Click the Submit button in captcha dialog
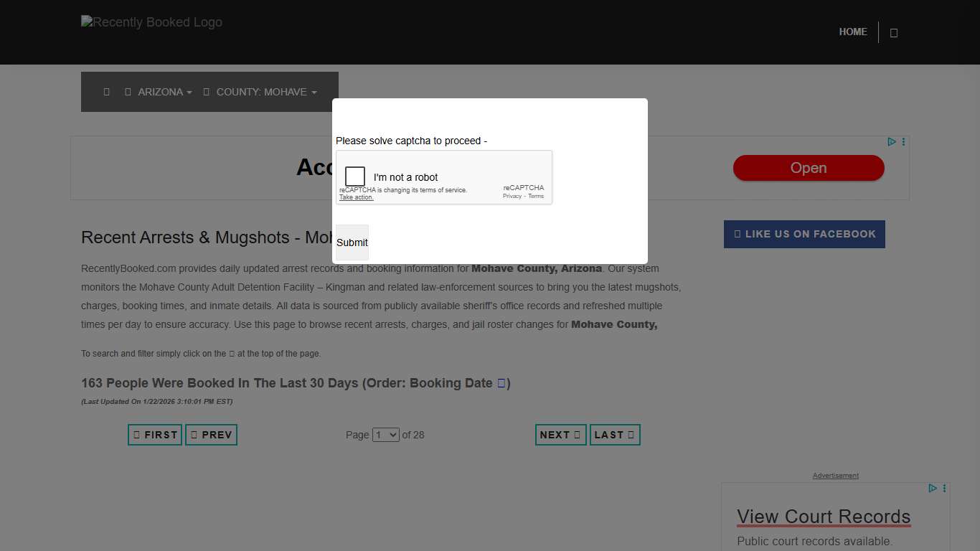The height and width of the screenshot is (551, 980). 352,242
